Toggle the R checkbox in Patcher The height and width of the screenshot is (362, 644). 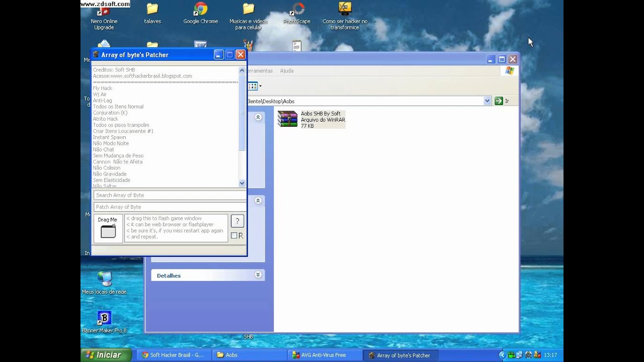coord(234,236)
